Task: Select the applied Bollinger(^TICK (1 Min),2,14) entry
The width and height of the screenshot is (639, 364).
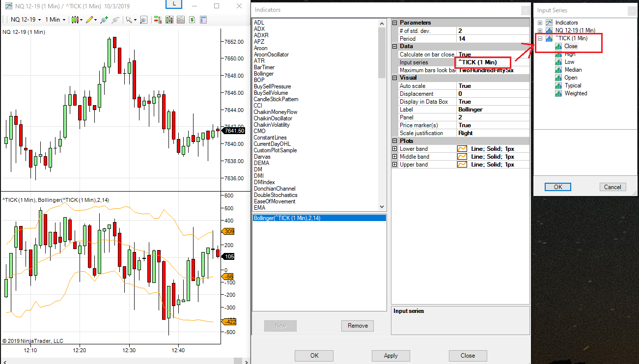Action: (319, 218)
